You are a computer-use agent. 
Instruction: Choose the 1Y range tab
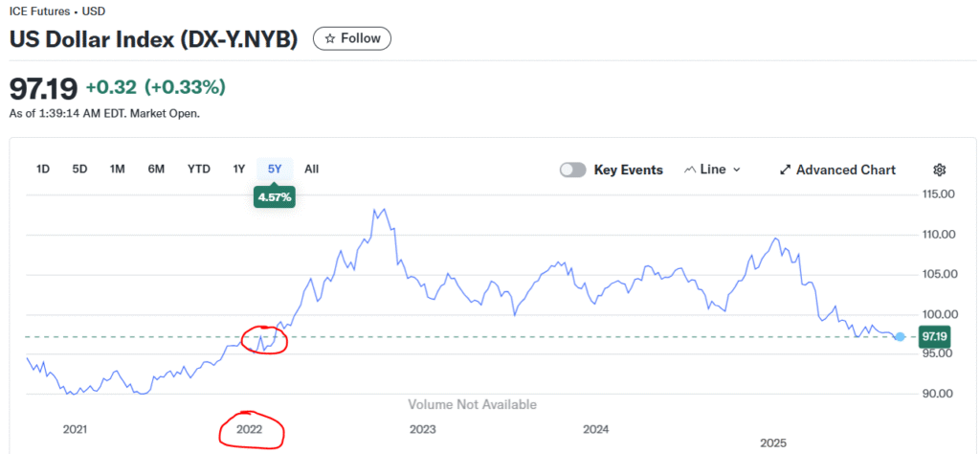(x=238, y=169)
